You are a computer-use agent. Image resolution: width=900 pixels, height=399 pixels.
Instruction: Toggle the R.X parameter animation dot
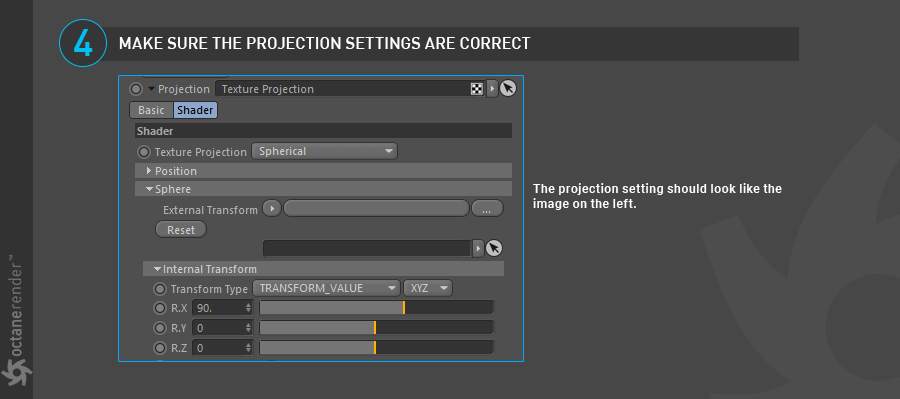[x=160, y=308]
